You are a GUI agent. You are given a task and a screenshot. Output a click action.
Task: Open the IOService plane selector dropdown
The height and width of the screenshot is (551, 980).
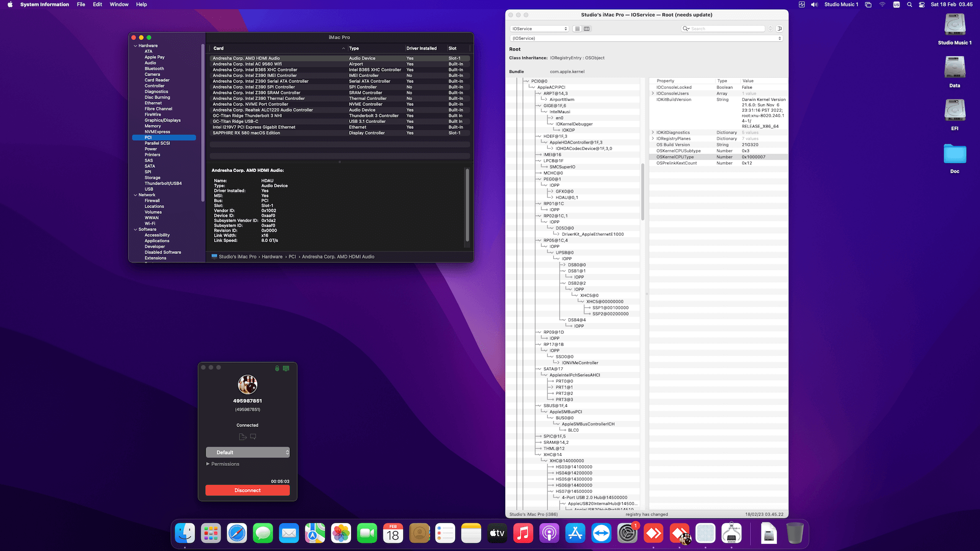click(538, 29)
